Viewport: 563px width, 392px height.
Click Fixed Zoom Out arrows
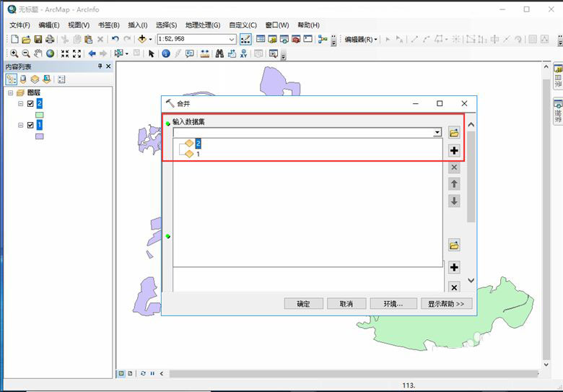[x=77, y=54]
